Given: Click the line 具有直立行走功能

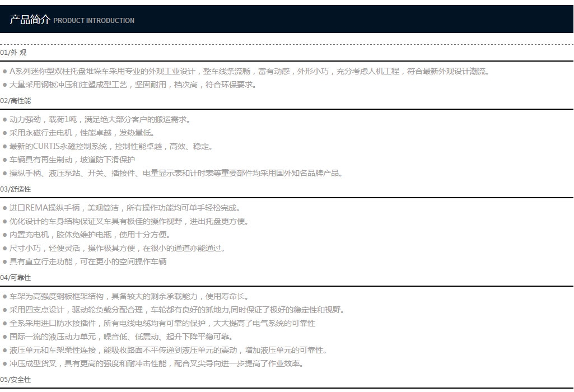Looking at the screenshot, I should point(88,262).
